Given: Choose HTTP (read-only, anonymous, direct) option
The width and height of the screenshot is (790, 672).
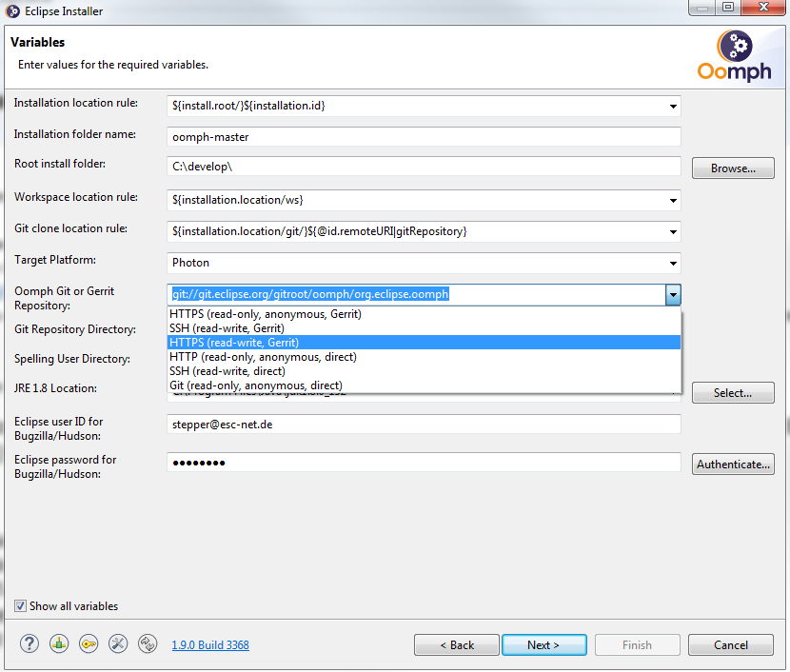Looking at the screenshot, I should 424,357.
